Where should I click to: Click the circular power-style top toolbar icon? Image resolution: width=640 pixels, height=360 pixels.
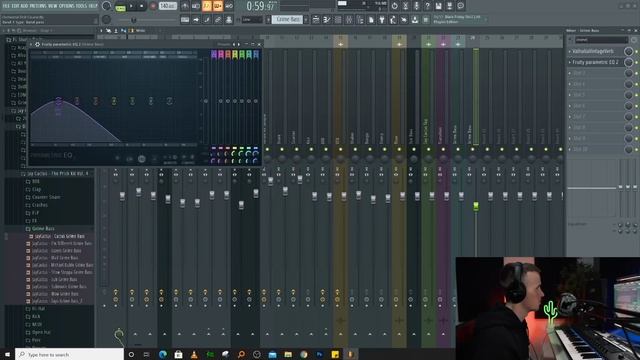[x=394, y=6]
